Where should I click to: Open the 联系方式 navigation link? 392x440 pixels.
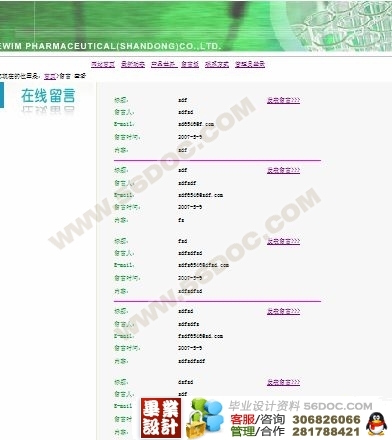[217, 64]
